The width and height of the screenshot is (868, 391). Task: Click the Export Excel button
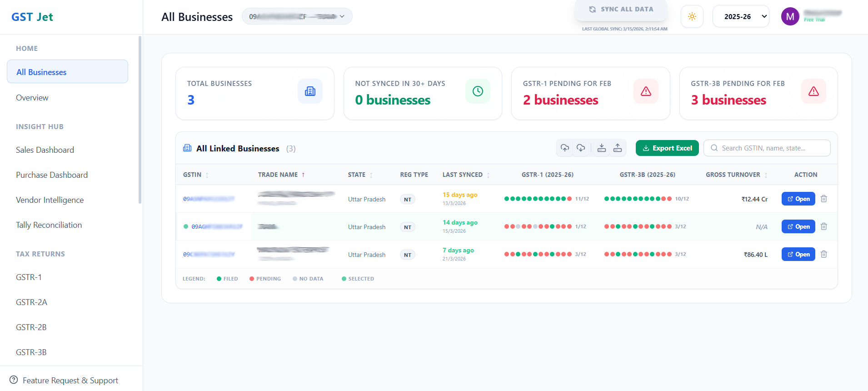pyautogui.click(x=667, y=148)
